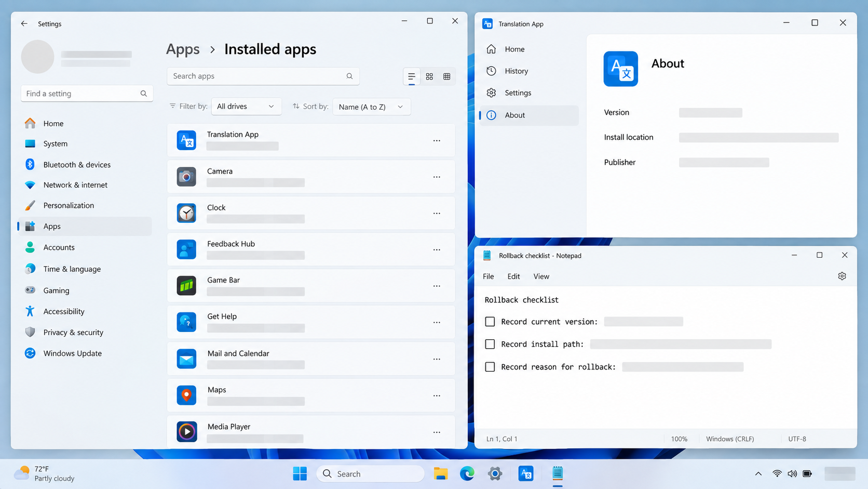Open the View menu in Notepad
Image resolution: width=868 pixels, height=489 pixels.
click(x=541, y=276)
